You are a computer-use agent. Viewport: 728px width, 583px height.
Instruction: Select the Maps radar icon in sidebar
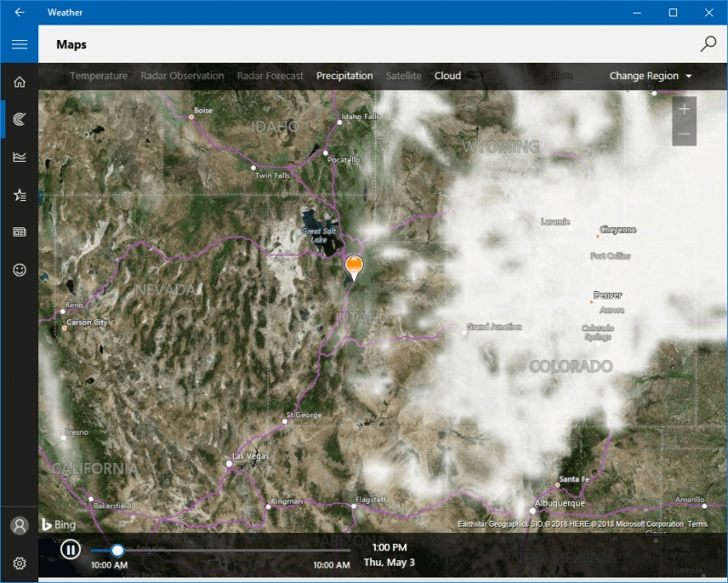(19, 119)
